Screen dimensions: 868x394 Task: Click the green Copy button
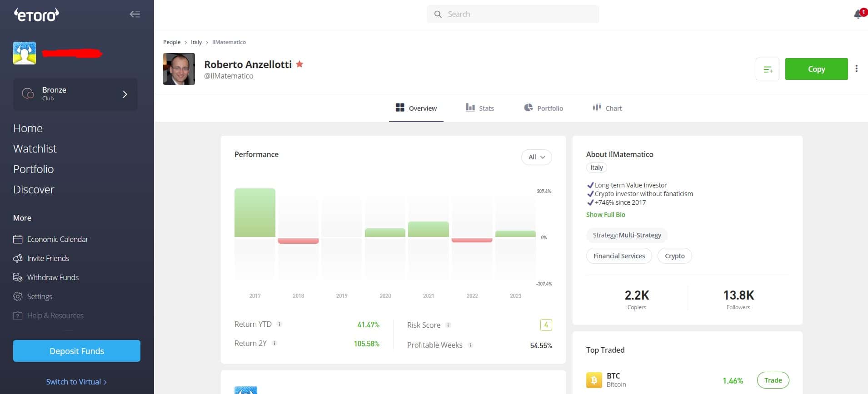coord(816,69)
